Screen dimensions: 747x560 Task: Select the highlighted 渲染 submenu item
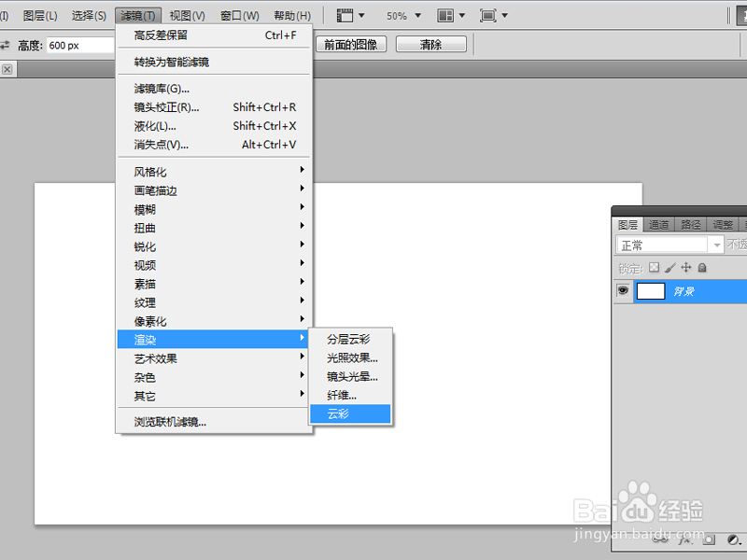pyautogui.click(x=215, y=340)
